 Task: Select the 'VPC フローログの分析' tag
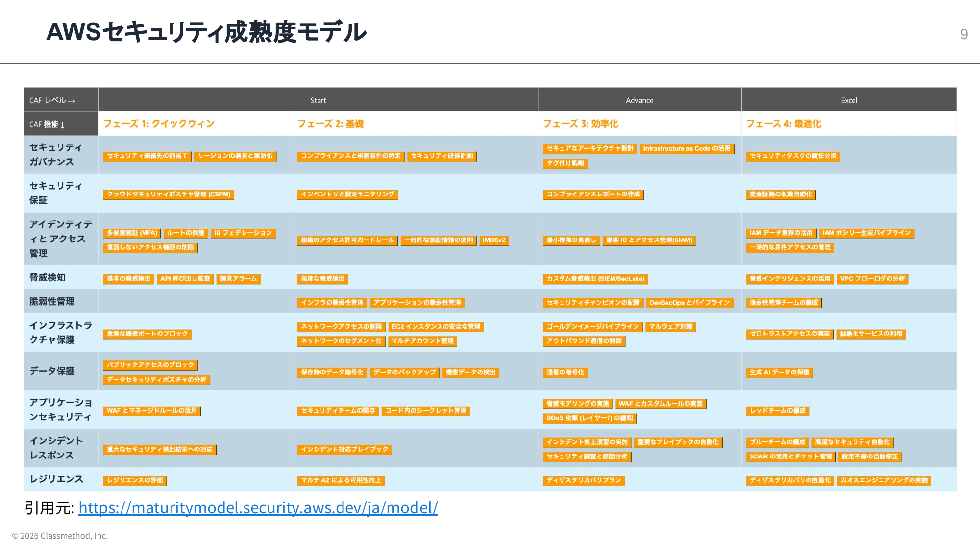[x=873, y=279]
